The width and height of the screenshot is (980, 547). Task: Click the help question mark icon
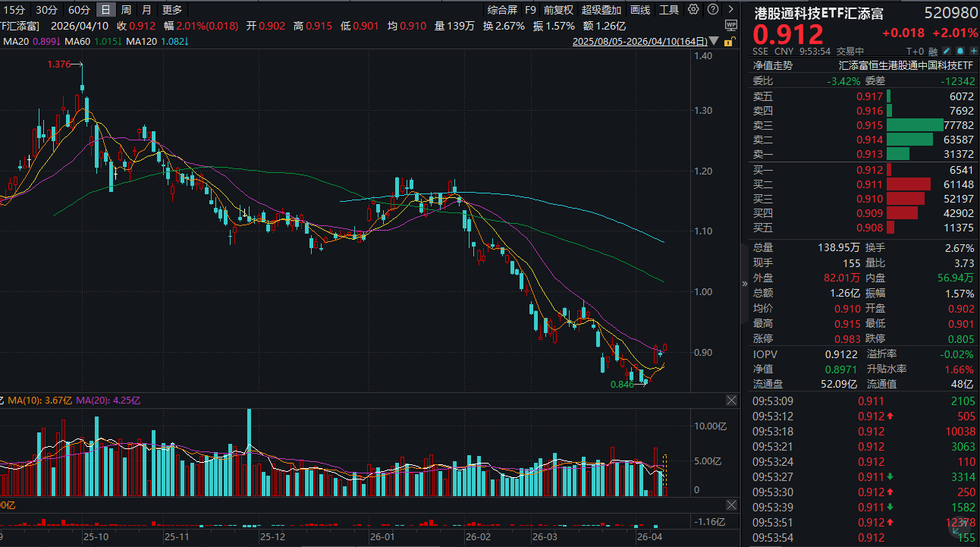tap(712, 10)
